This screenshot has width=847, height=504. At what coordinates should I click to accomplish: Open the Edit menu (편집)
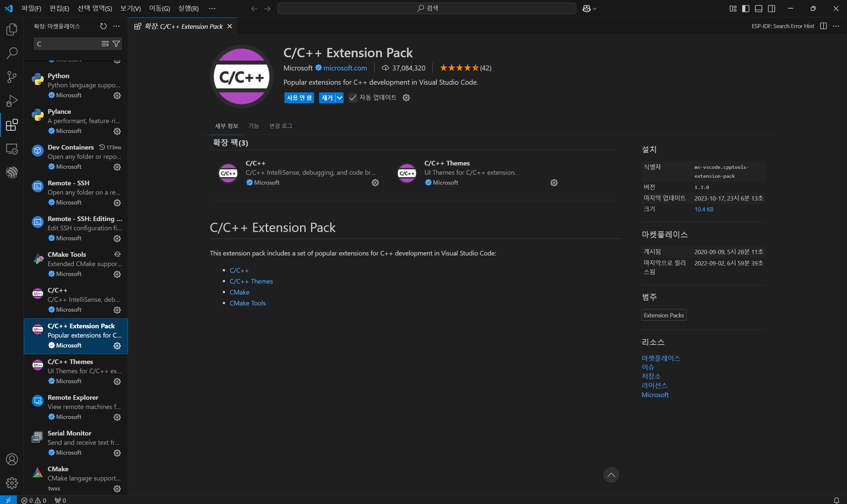click(x=59, y=9)
